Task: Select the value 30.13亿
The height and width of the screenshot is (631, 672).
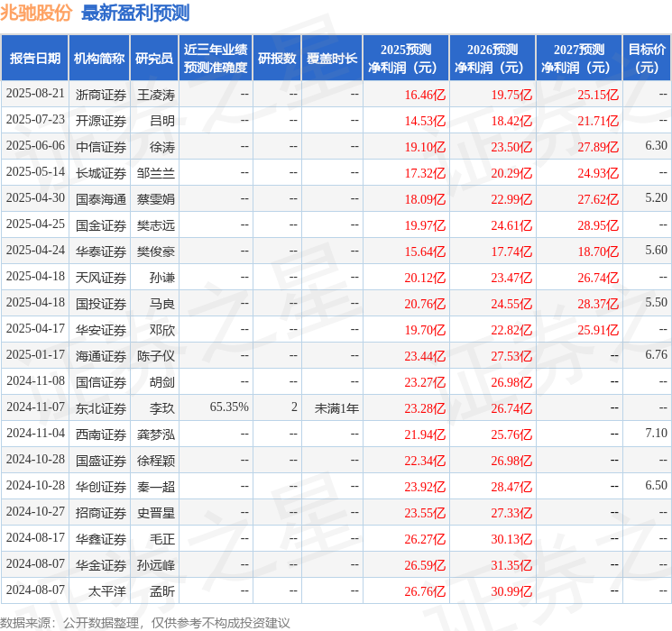Action: 511,539
